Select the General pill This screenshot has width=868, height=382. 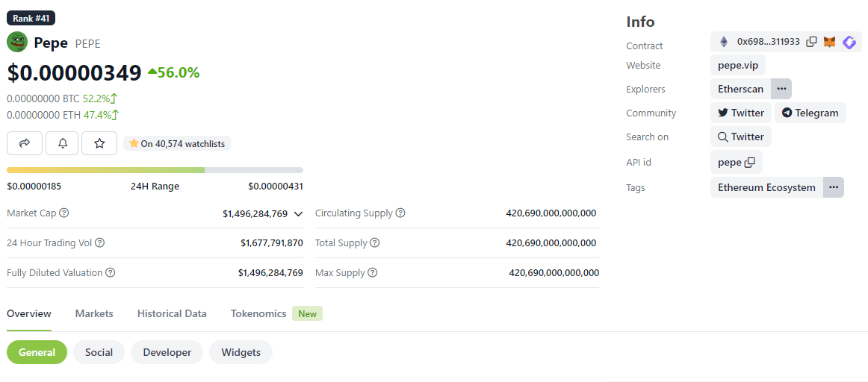(x=37, y=352)
